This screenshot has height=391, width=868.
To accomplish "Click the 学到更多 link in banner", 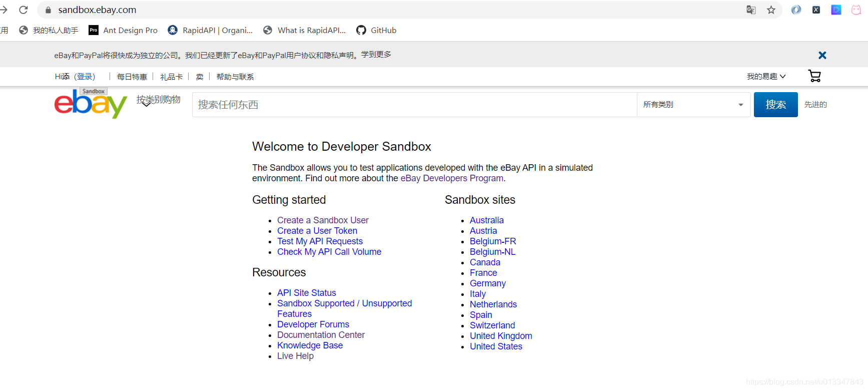I will 376,55.
